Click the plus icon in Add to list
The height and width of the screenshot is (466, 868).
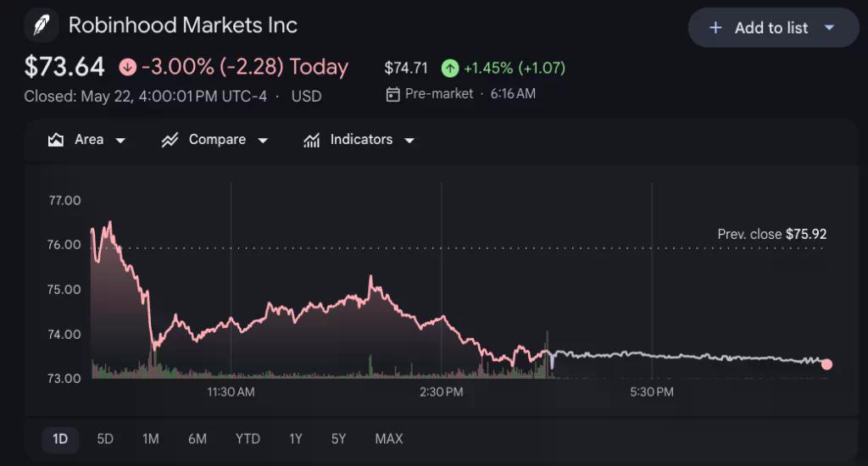[x=715, y=28]
